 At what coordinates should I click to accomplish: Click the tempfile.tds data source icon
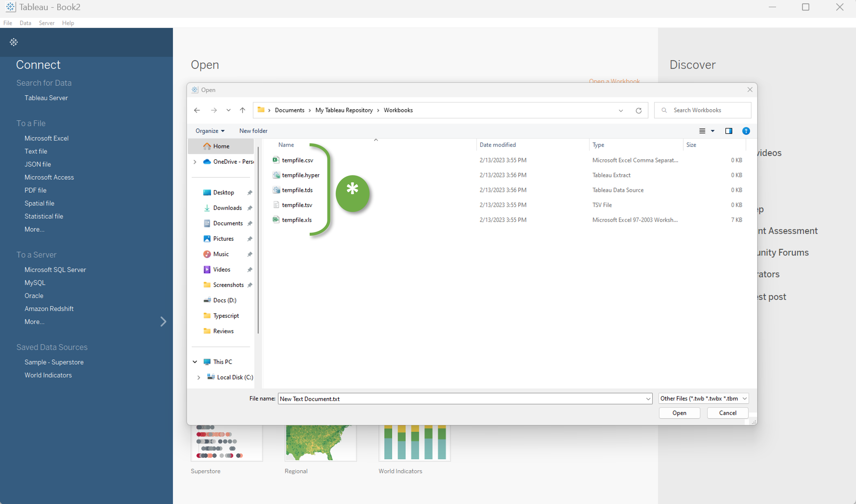click(x=276, y=190)
